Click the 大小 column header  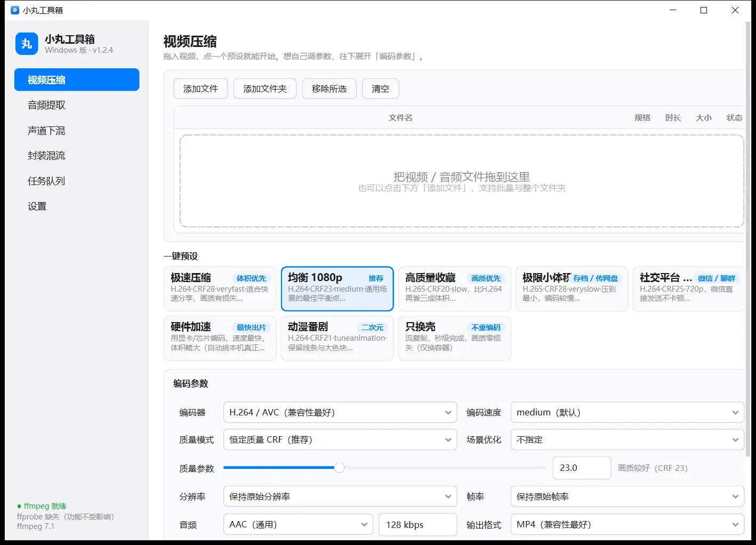tap(704, 118)
